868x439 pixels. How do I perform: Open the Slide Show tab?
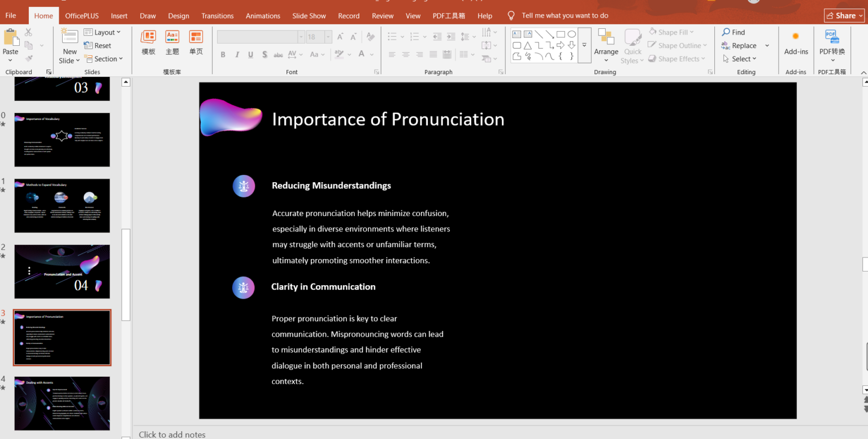(309, 16)
